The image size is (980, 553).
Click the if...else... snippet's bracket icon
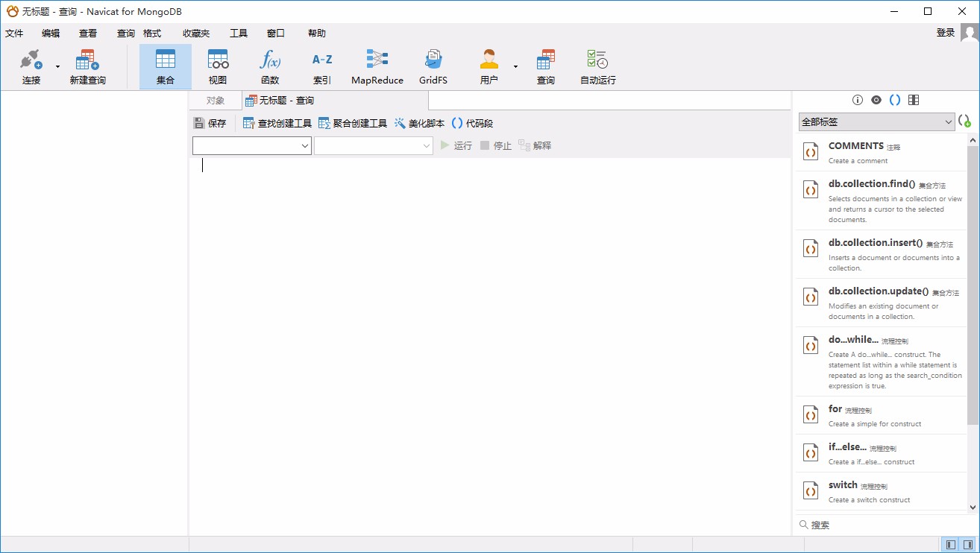[x=811, y=452]
